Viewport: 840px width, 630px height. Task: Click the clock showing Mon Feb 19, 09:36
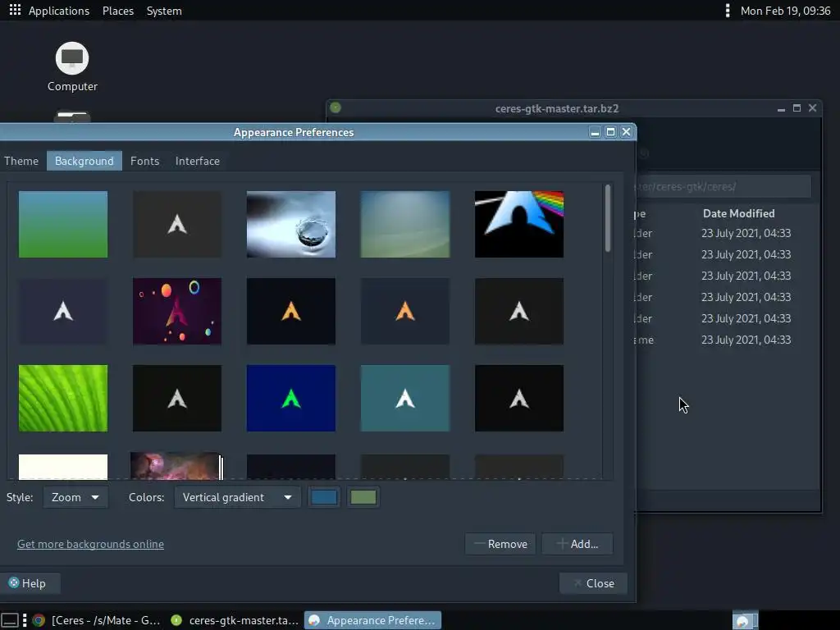(x=785, y=11)
